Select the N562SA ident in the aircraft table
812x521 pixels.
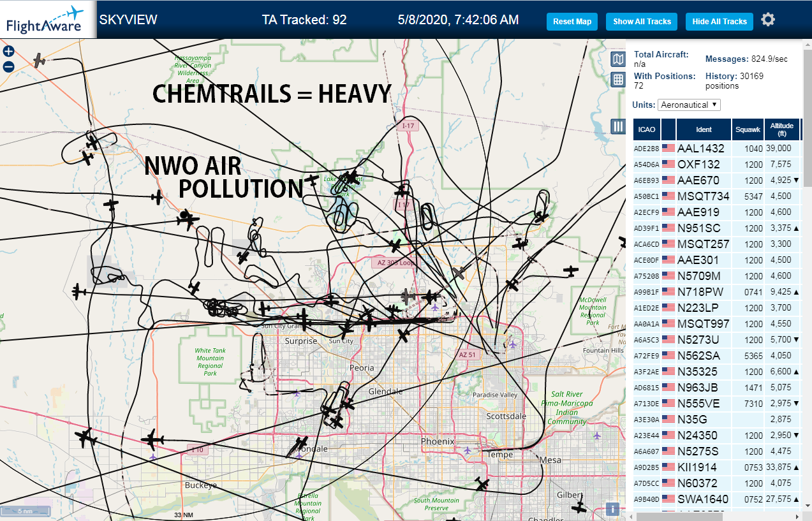click(699, 355)
